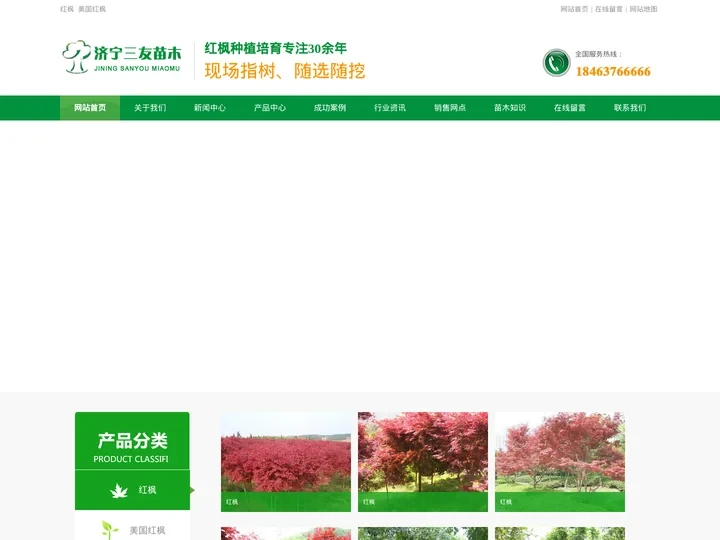Open the 网站首页 navigation tab
The height and width of the screenshot is (540, 720).
(90, 108)
